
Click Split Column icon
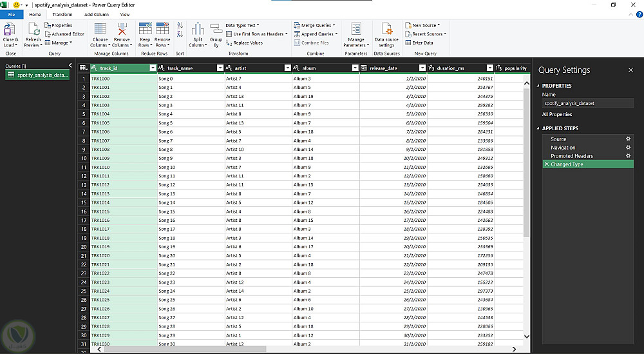click(x=198, y=29)
